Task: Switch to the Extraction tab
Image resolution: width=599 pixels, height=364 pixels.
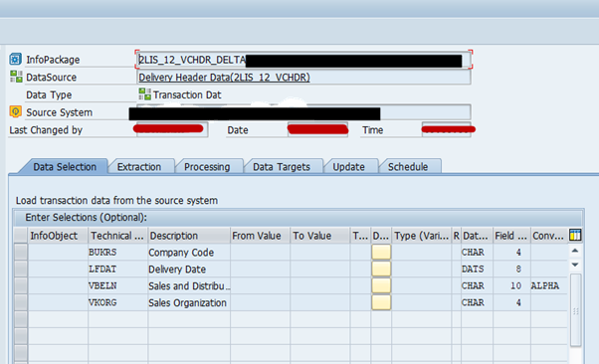Action: coord(139,167)
